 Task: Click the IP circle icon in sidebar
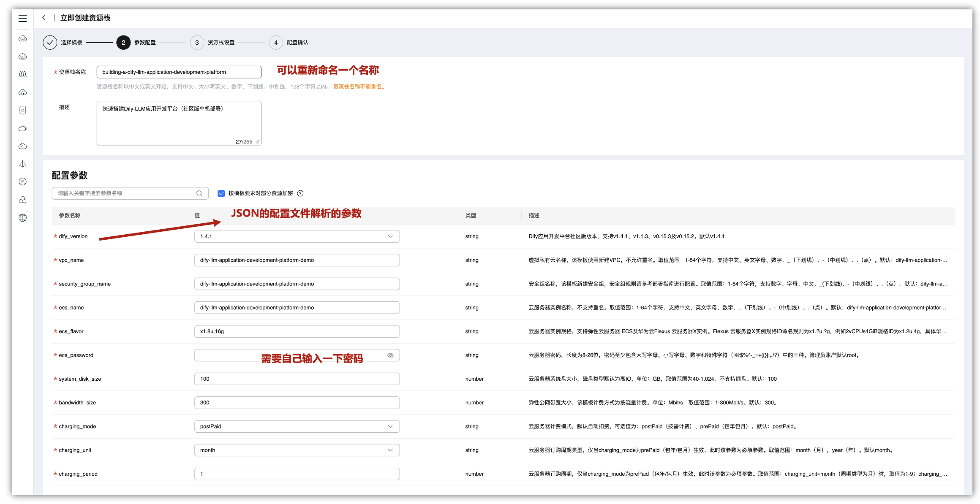pyautogui.click(x=23, y=182)
